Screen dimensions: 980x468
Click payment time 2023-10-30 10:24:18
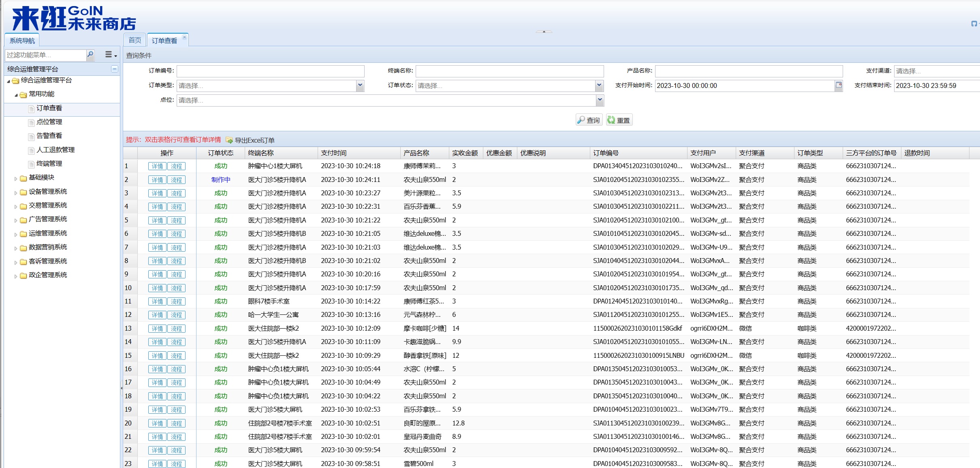pos(350,166)
